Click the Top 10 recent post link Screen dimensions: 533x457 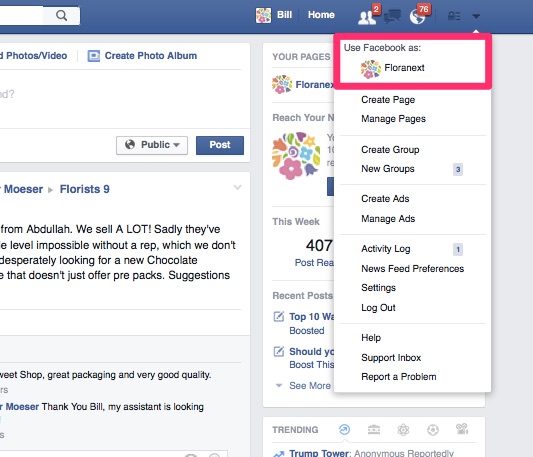click(x=311, y=317)
